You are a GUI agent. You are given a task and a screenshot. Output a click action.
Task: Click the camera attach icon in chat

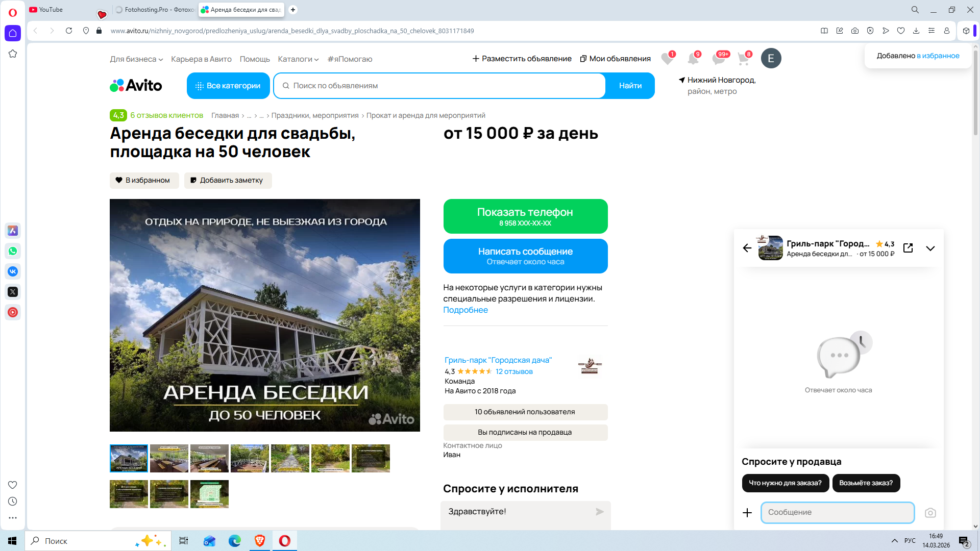point(930,513)
